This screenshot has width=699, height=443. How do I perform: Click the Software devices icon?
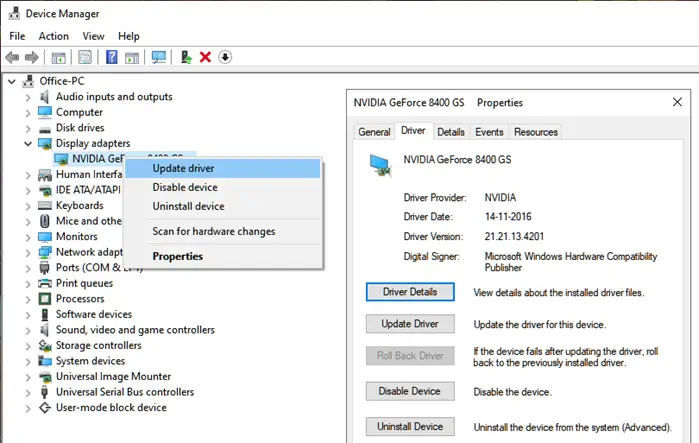[x=45, y=314]
